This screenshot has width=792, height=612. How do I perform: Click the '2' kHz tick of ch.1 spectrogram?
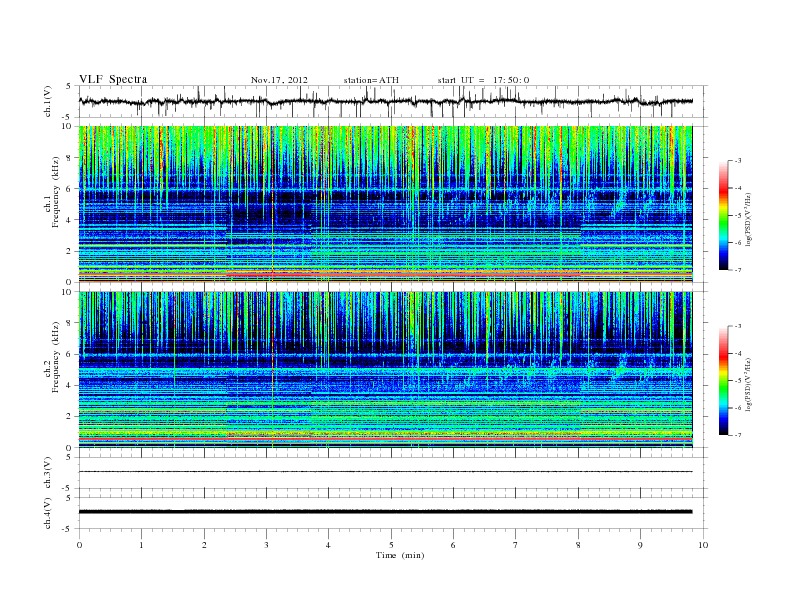(x=69, y=251)
